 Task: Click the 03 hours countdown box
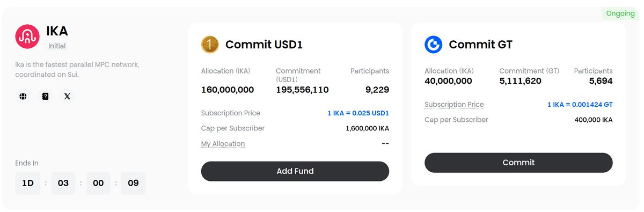pyautogui.click(x=63, y=183)
